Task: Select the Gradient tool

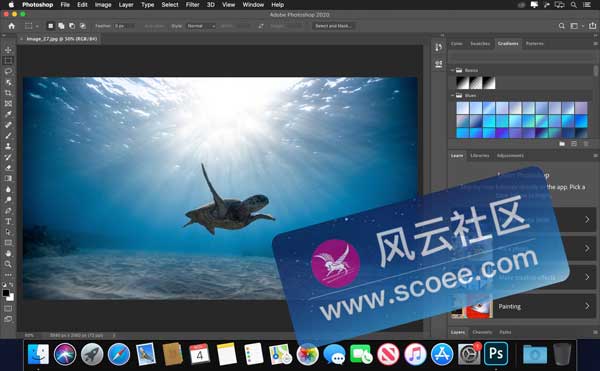Action: pyautogui.click(x=8, y=178)
